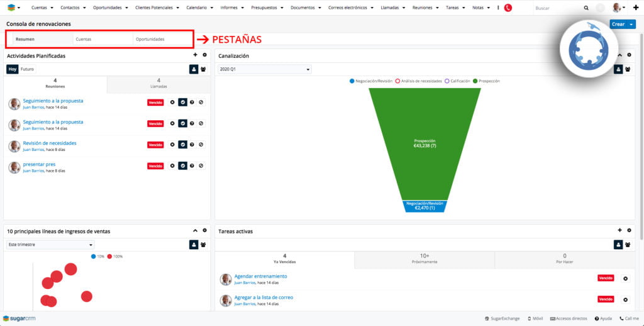
Task: Click the plus quick-create icon in top bar
Action: pyautogui.click(x=635, y=8)
